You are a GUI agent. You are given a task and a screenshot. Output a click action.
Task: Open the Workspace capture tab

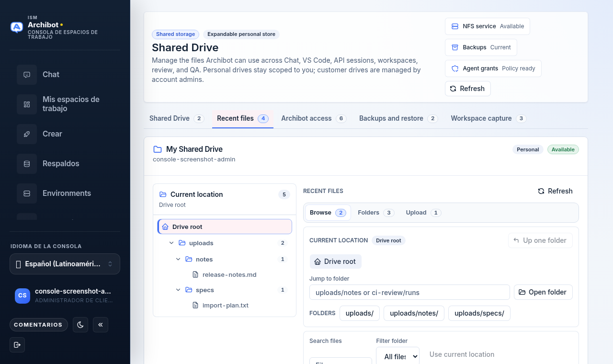pos(488,118)
